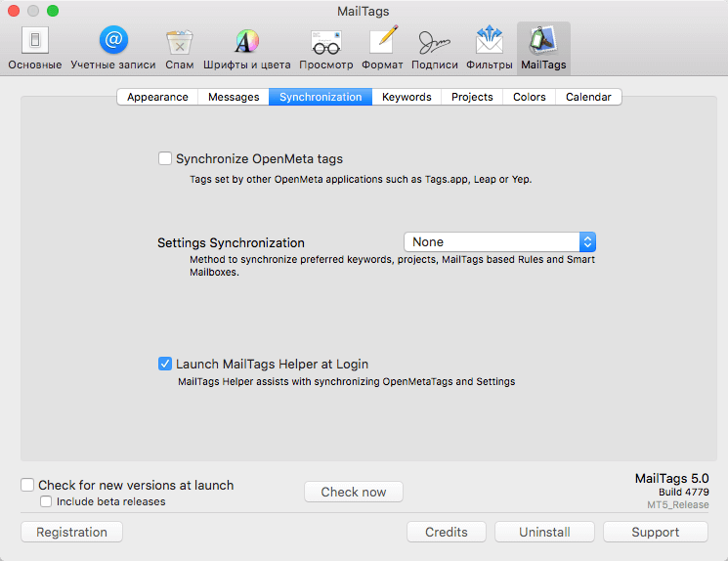The image size is (728, 561).
Task: Show the Credits
Action: click(x=447, y=532)
